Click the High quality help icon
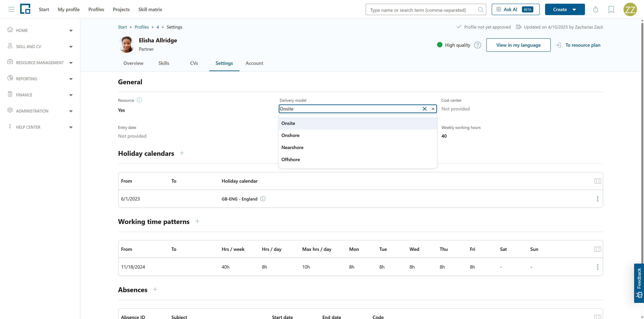This screenshot has height=319, width=644. (x=477, y=45)
